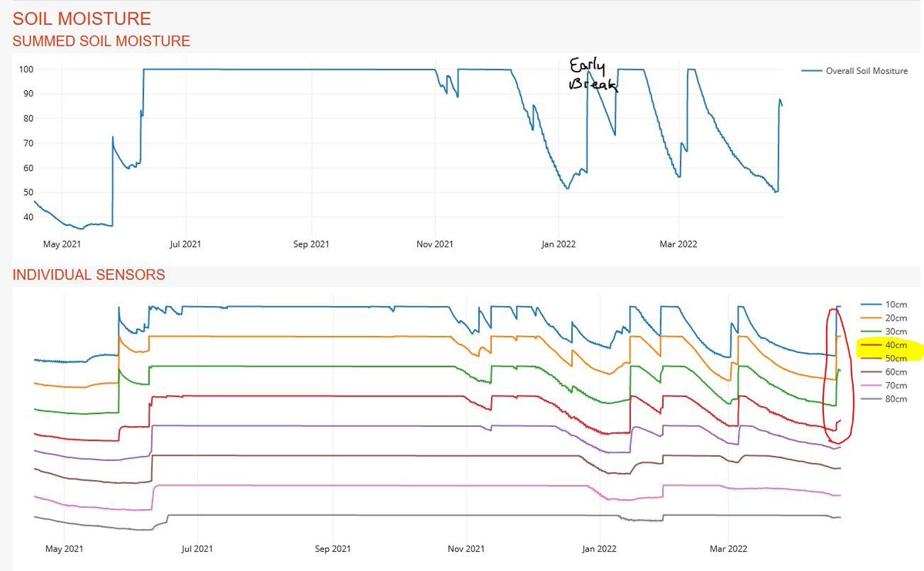Screen dimensions: 924x571
Task: Toggle the 50cm sensor legend entry
Action: (885, 359)
